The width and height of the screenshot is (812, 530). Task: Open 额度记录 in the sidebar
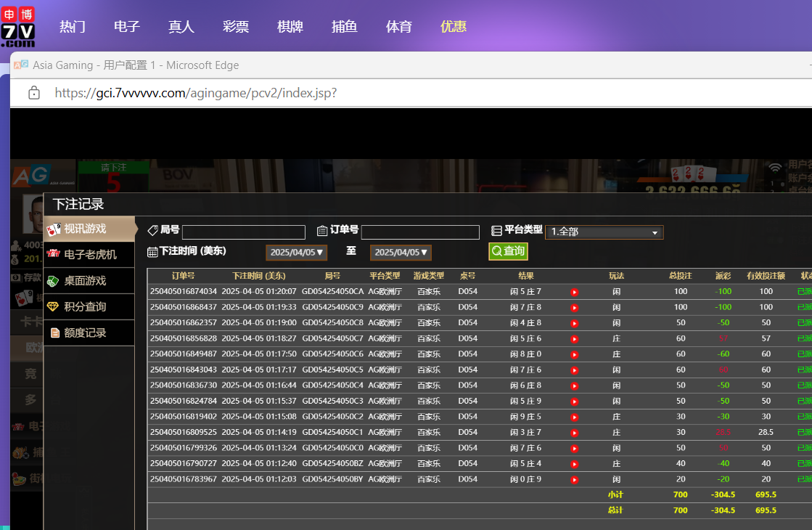[85, 333]
